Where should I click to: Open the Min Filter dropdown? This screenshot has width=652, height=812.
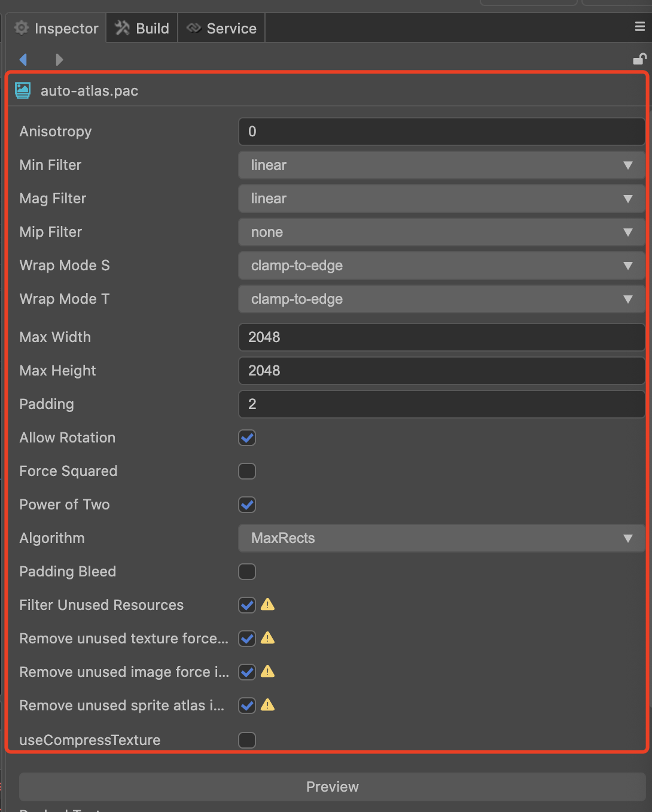441,165
